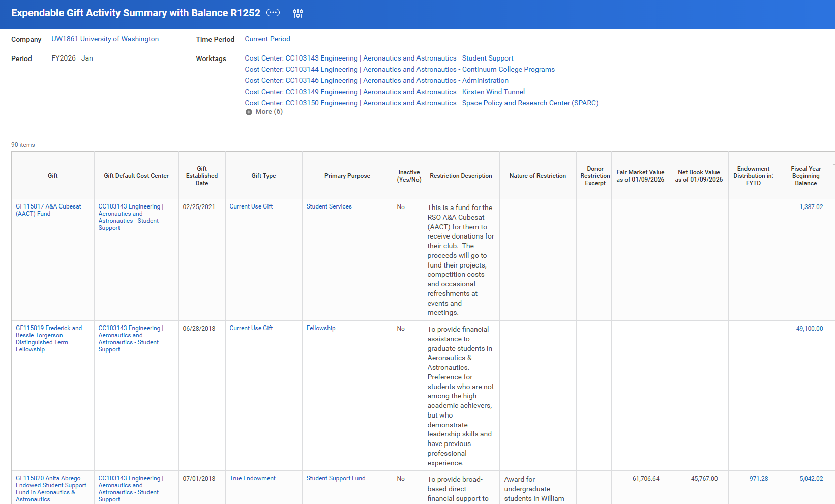835x504 pixels.
Task: Select the nature of restriction "Award for undergraduate students"
Action: [534, 489]
